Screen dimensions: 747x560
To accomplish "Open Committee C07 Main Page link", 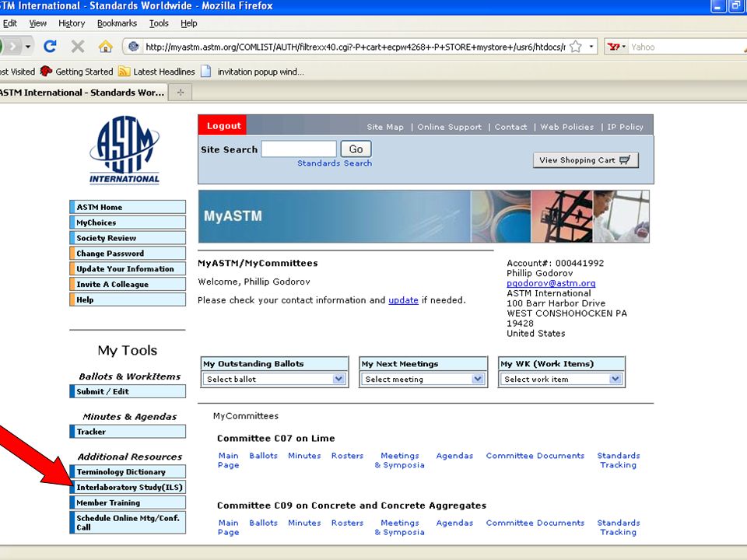I will point(228,460).
